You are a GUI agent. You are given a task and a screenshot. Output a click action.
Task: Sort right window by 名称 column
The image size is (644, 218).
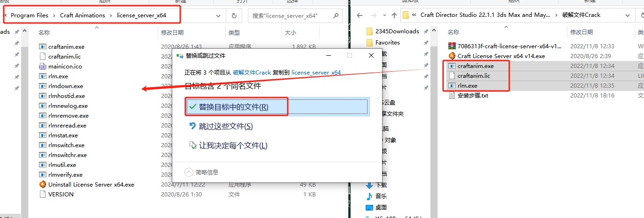coord(453,32)
